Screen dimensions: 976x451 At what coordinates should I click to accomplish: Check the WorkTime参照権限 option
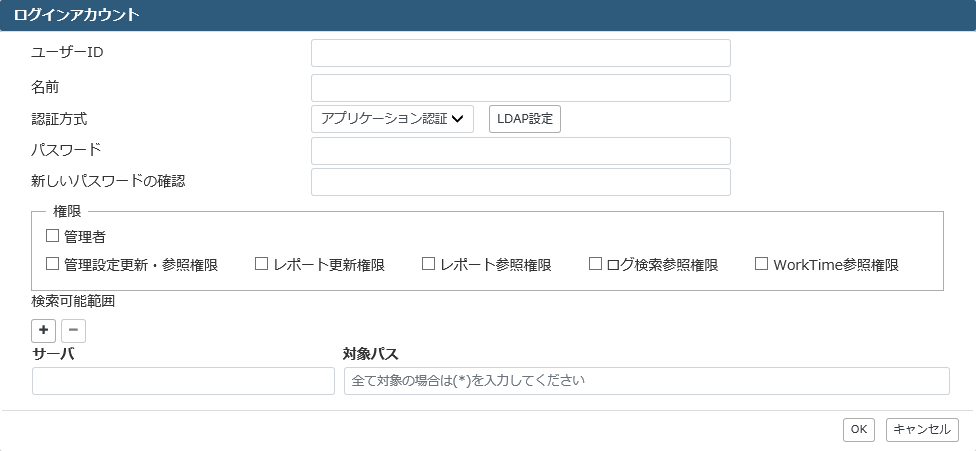click(761, 264)
